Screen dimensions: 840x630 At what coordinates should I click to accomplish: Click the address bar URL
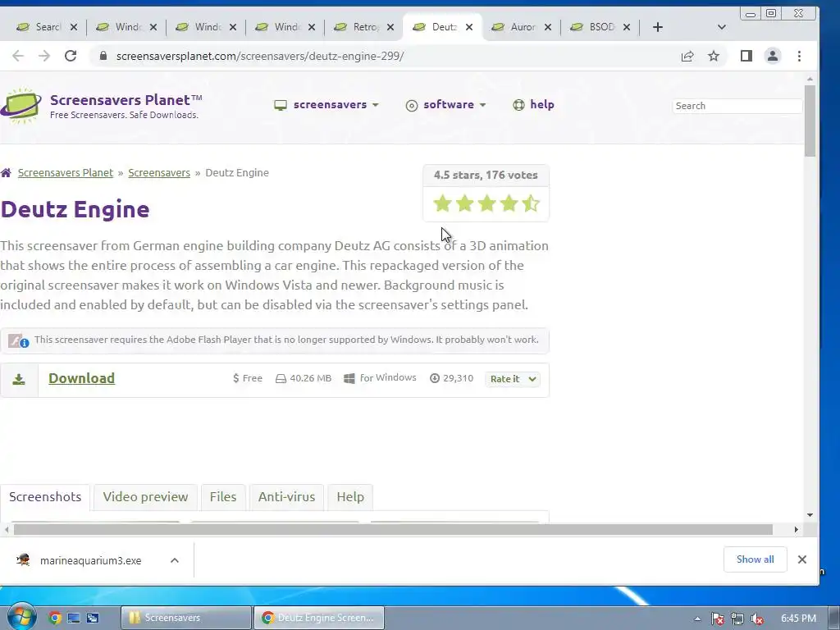(x=260, y=56)
